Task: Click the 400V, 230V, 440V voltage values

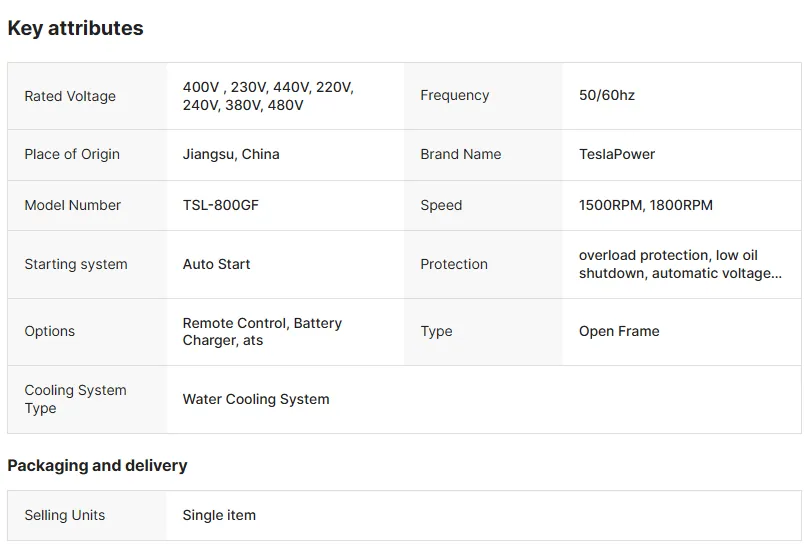Action: click(x=268, y=96)
